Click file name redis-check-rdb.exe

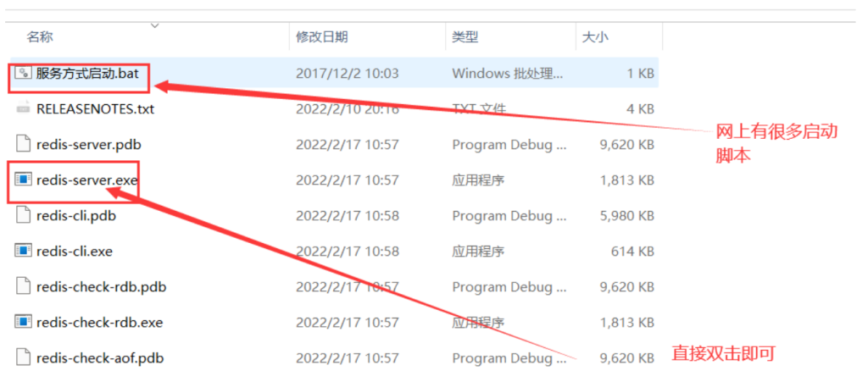(100, 322)
